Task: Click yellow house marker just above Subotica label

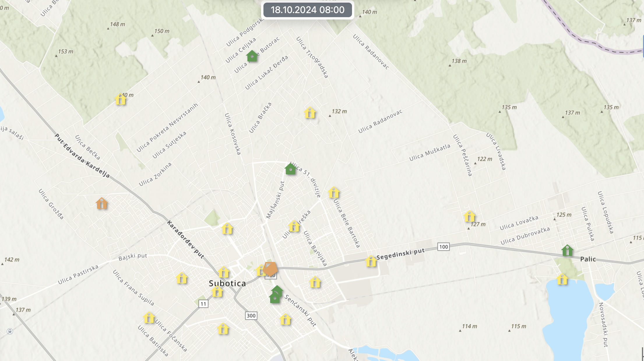Action: click(224, 272)
